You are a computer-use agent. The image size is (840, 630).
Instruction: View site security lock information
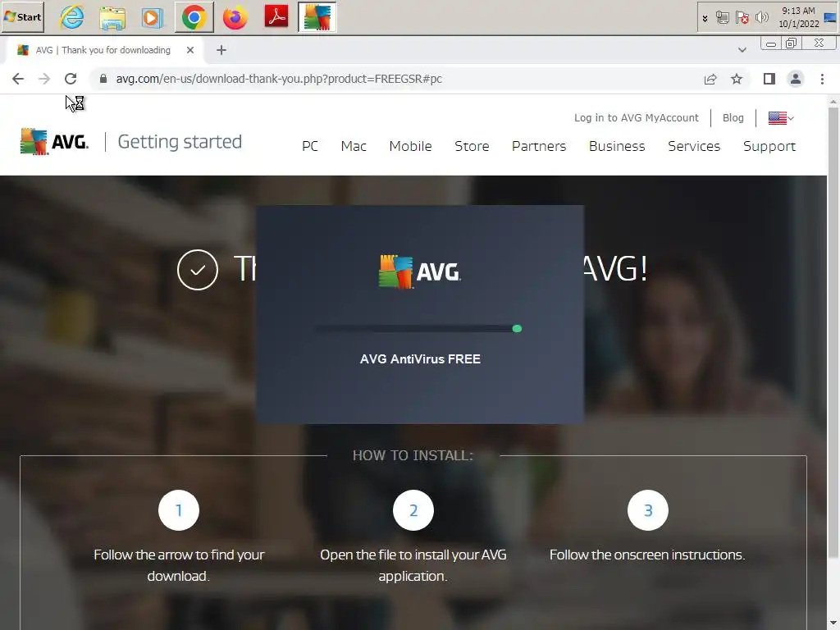click(x=103, y=79)
